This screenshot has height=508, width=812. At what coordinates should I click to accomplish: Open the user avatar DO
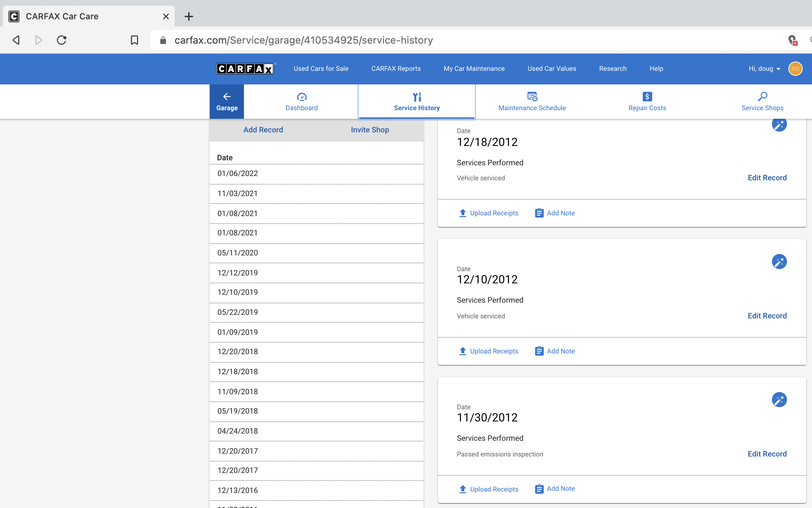coord(795,69)
